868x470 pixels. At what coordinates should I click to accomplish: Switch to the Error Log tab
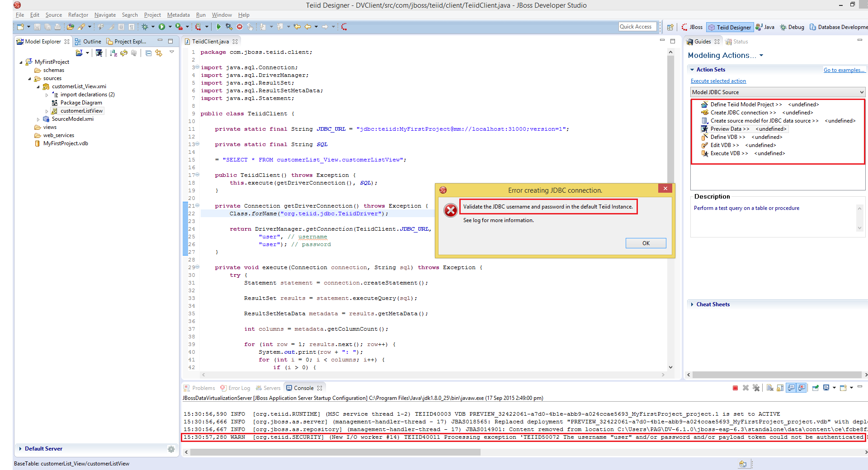(x=239, y=388)
